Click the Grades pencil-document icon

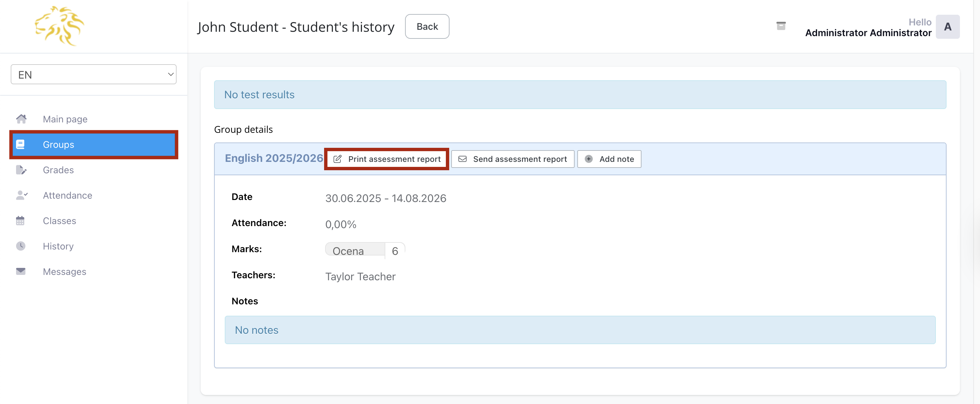coord(21,170)
